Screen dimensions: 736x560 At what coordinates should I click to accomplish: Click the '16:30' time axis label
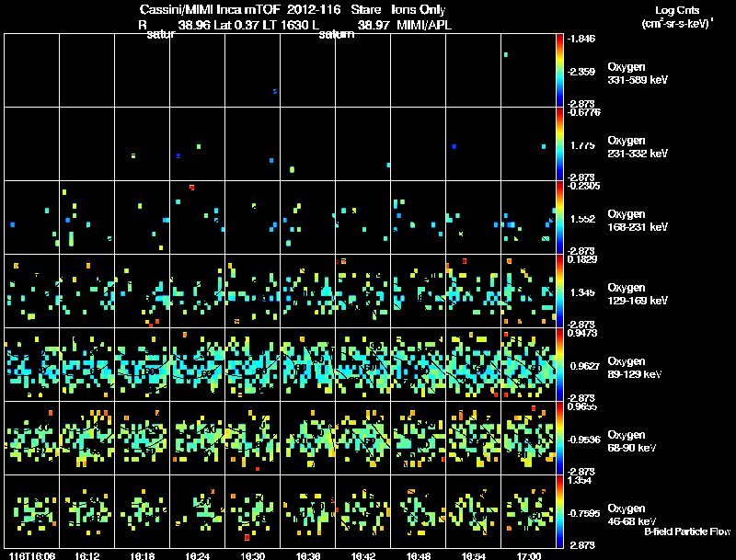253,555
